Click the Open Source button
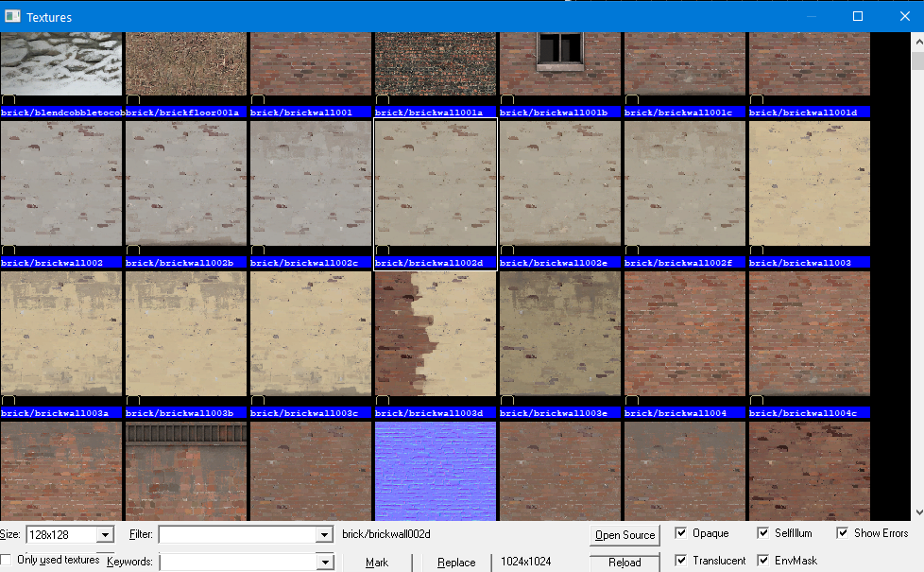Viewport: 924px width, 572px height. [x=625, y=535]
